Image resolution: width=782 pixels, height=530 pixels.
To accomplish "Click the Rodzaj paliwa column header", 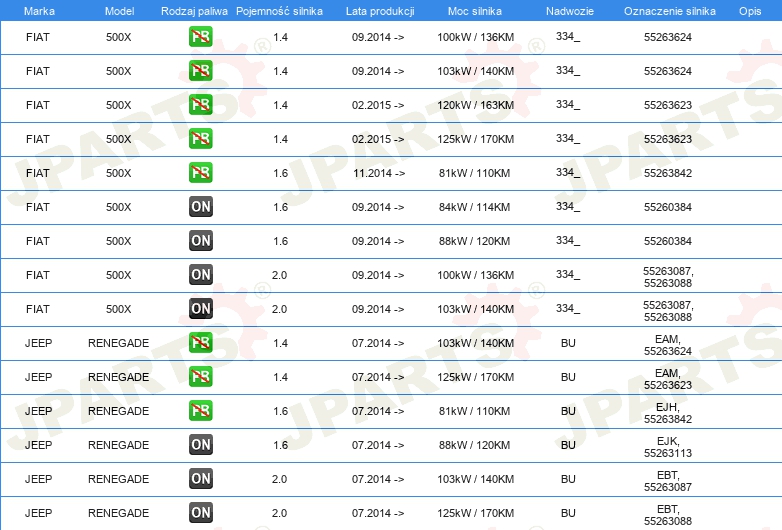I will coord(194,11).
